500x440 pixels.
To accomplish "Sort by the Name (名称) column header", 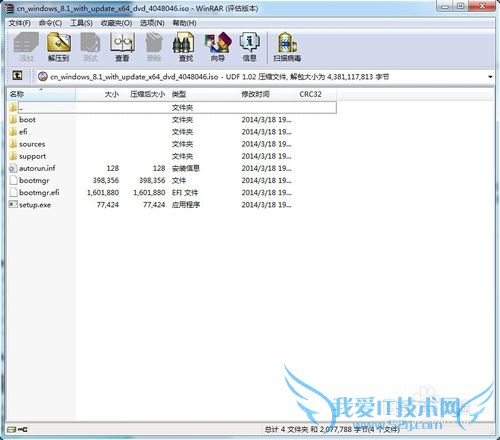I will click(41, 94).
